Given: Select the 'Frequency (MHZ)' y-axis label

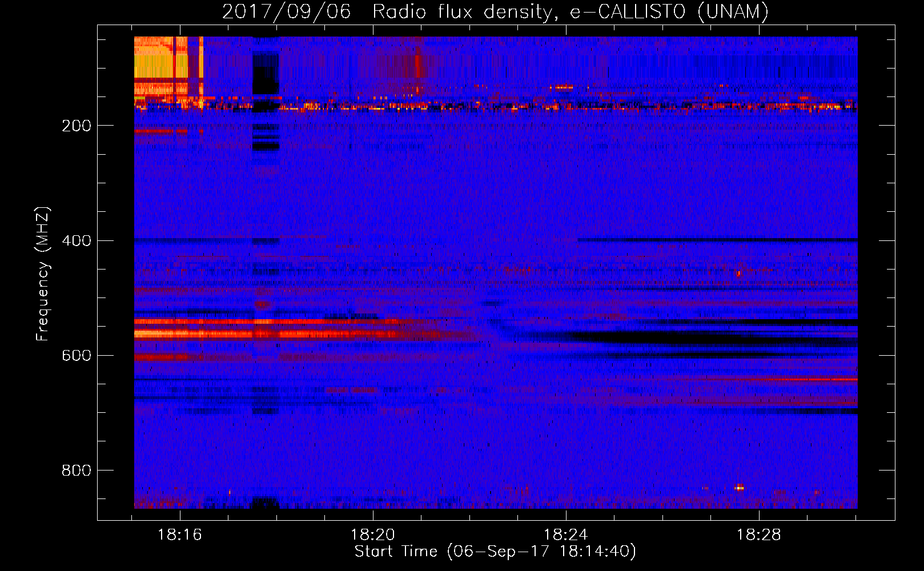Looking at the screenshot, I should [x=43, y=274].
